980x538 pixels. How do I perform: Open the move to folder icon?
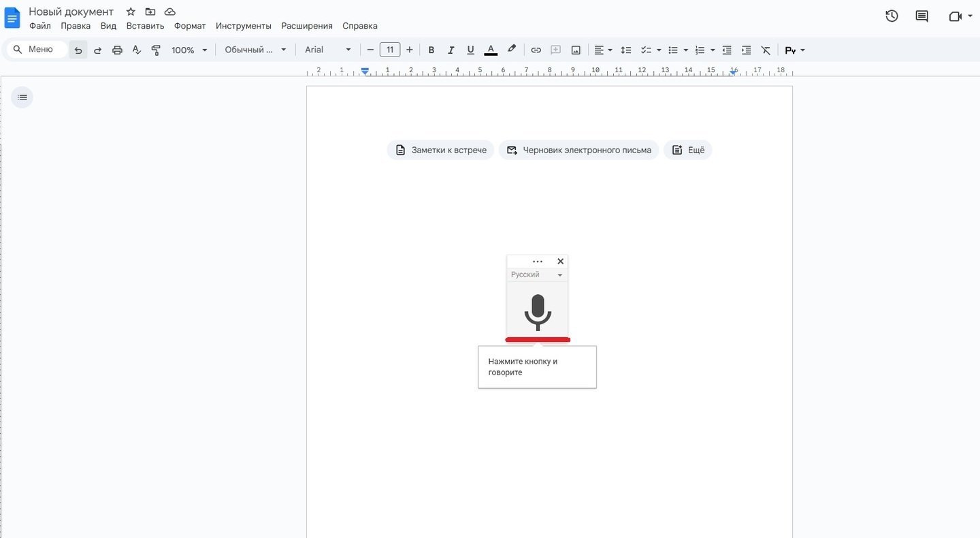150,12
